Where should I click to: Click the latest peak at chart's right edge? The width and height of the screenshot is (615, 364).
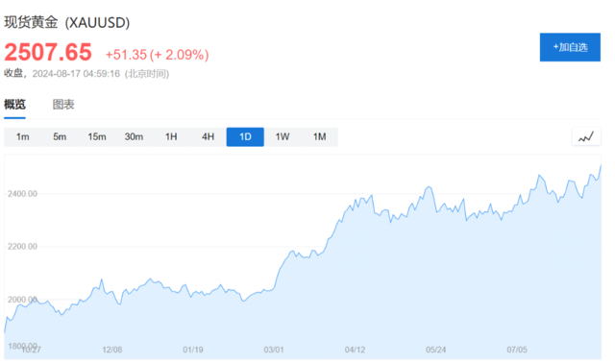pyautogui.click(x=600, y=166)
